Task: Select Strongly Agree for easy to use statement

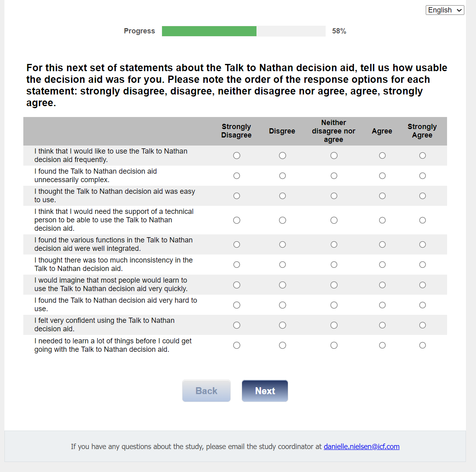Action: pyautogui.click(x=423, y=196)
